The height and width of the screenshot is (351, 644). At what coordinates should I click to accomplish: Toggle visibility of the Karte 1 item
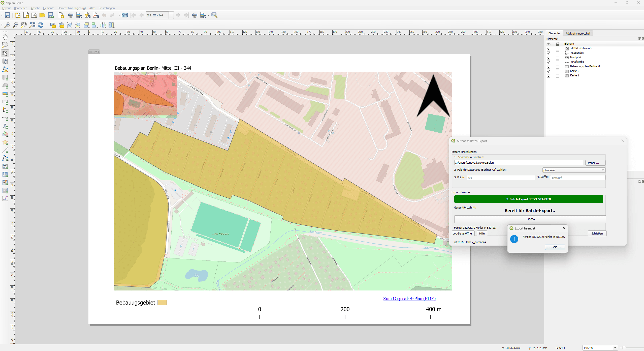(x=549, y=76)
